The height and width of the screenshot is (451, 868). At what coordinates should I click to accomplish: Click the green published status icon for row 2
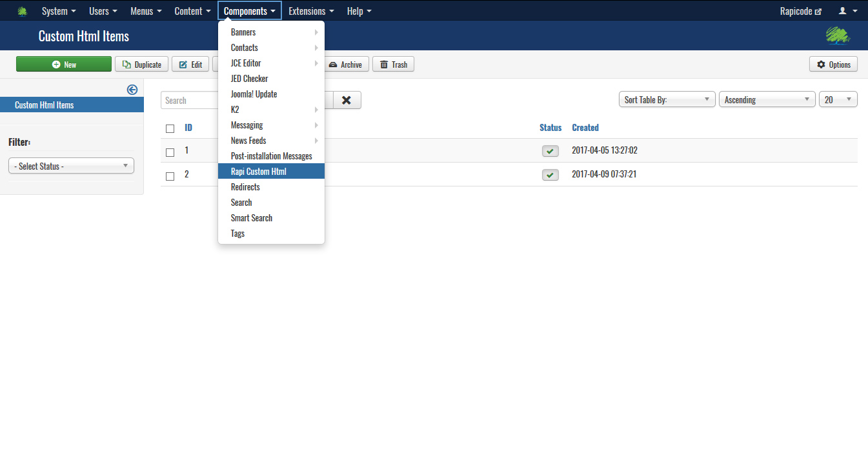(x=550, y=175)
